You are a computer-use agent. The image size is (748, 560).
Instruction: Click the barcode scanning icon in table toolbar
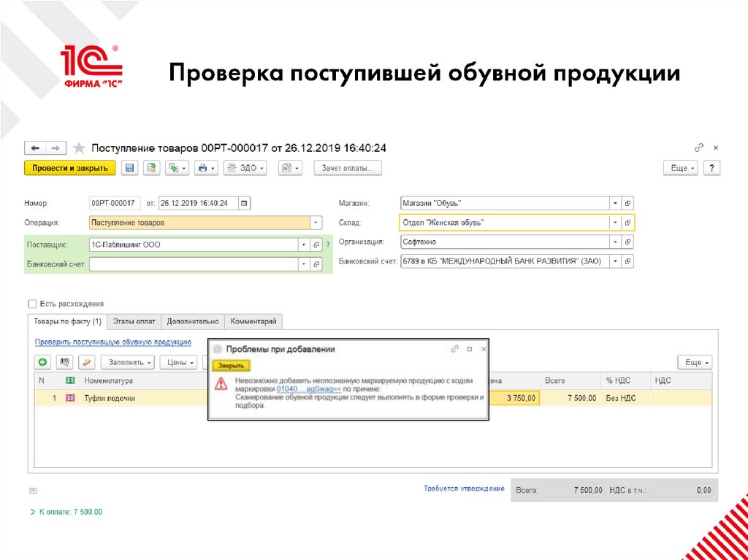(65, 361)
